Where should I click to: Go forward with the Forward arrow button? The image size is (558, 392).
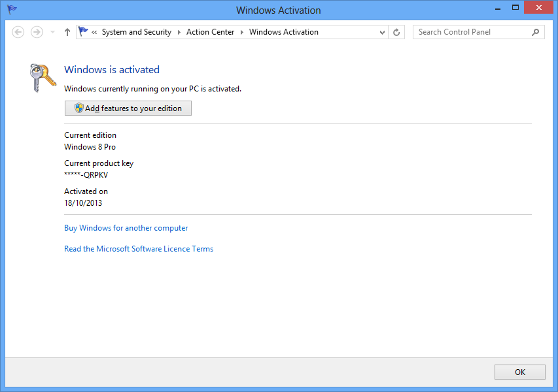[37, 32]
